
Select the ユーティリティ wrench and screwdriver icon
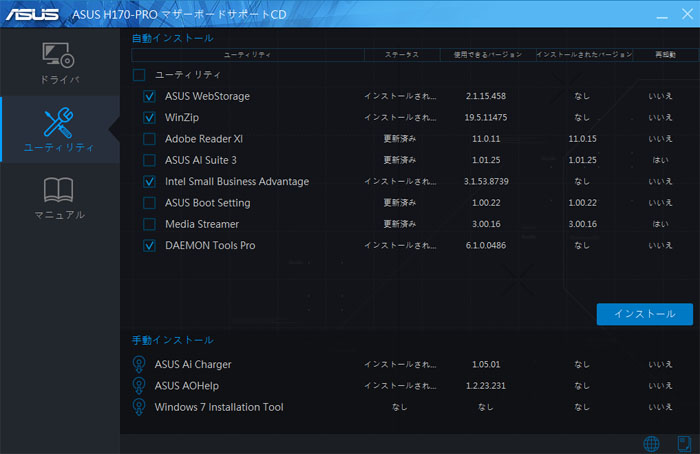58,122
